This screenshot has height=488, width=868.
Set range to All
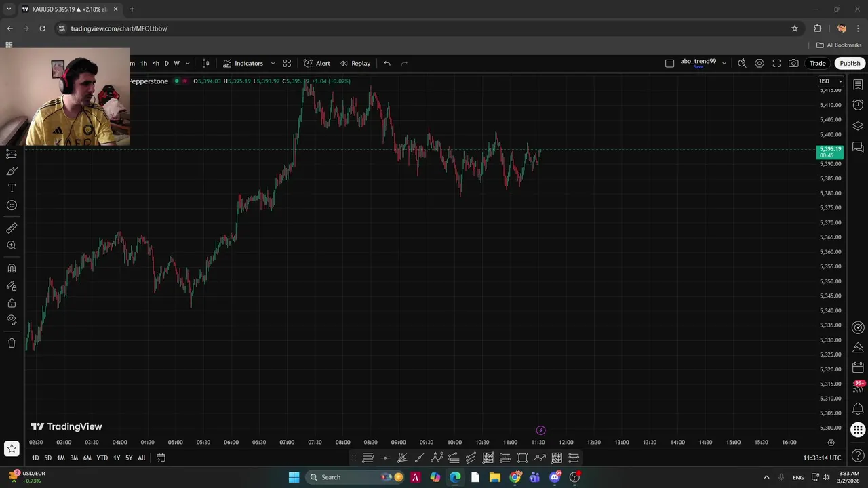pos(141,457)
